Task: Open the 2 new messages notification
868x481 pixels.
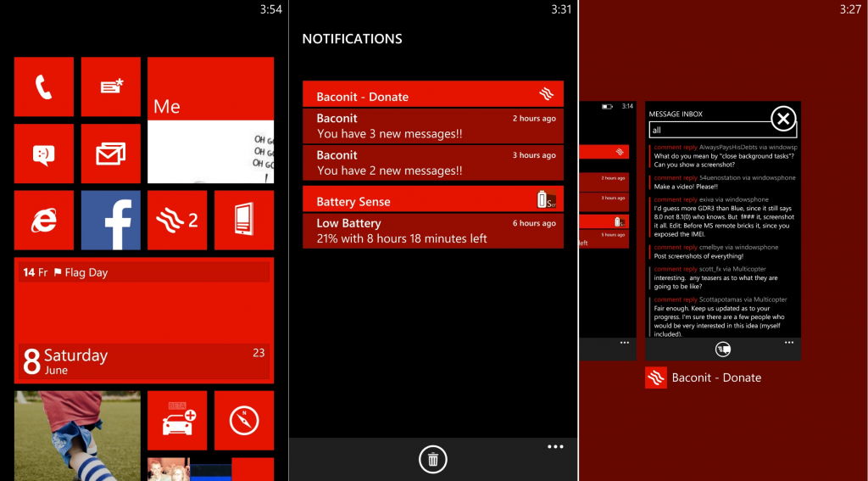Action: (433, 163)
